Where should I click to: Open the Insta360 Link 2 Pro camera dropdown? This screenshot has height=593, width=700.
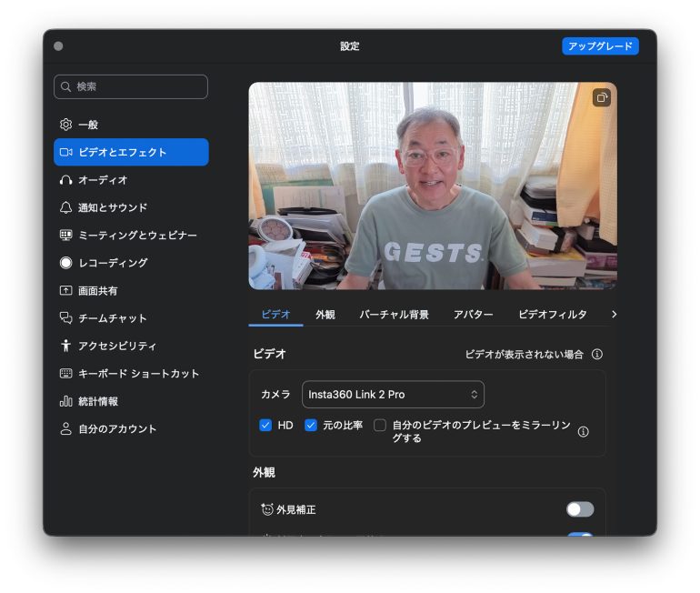(x=393, y=395)
